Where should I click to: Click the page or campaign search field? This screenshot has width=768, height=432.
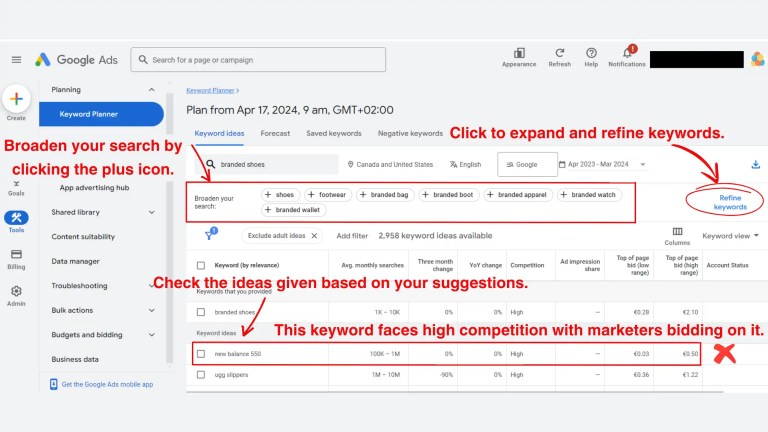[x=258, y=60]
